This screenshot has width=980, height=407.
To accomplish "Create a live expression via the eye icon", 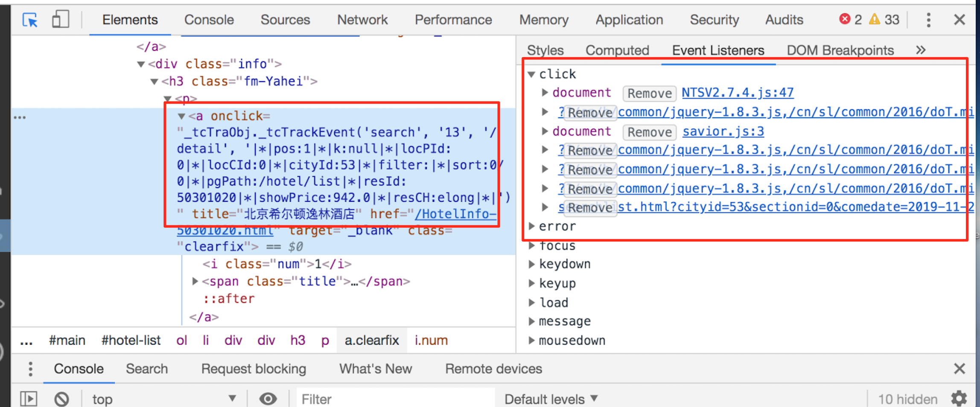I will pyautogui.click(x=268, y=398).
